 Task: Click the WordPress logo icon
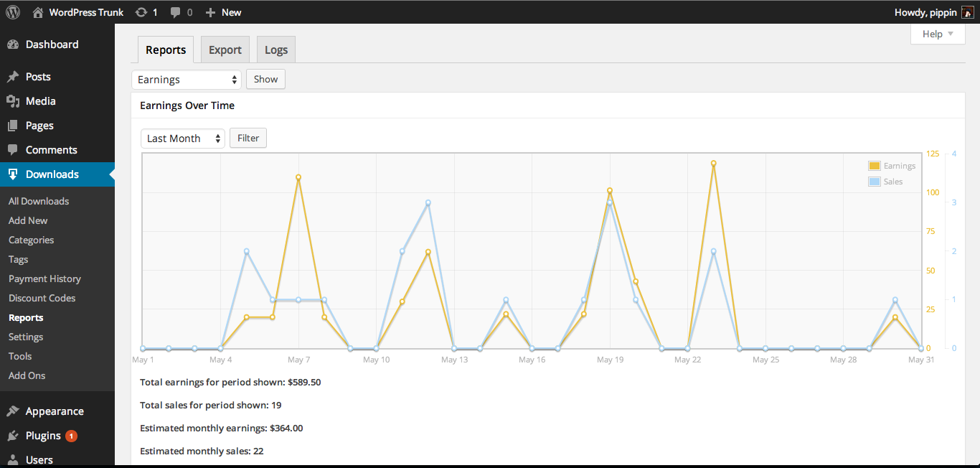click(13, 12)
